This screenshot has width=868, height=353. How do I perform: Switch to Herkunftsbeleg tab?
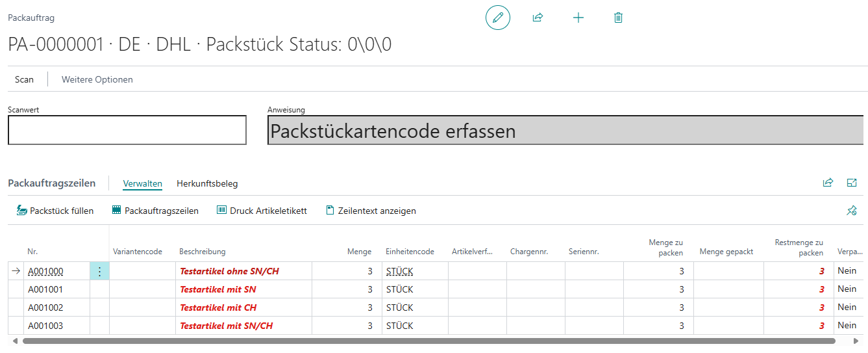(x=207, y=183)
